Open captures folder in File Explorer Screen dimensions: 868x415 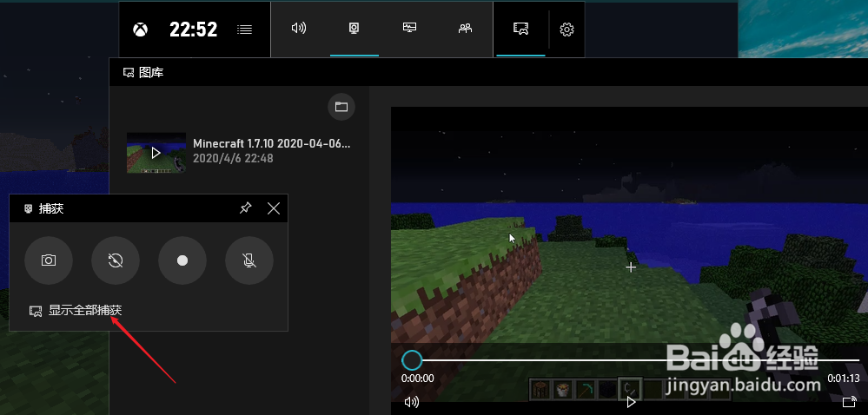coord(341,107)
